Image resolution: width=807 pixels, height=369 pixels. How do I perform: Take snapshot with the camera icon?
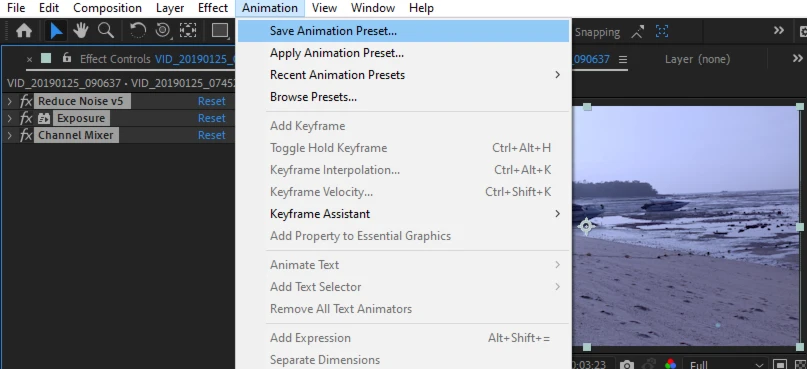627,364
